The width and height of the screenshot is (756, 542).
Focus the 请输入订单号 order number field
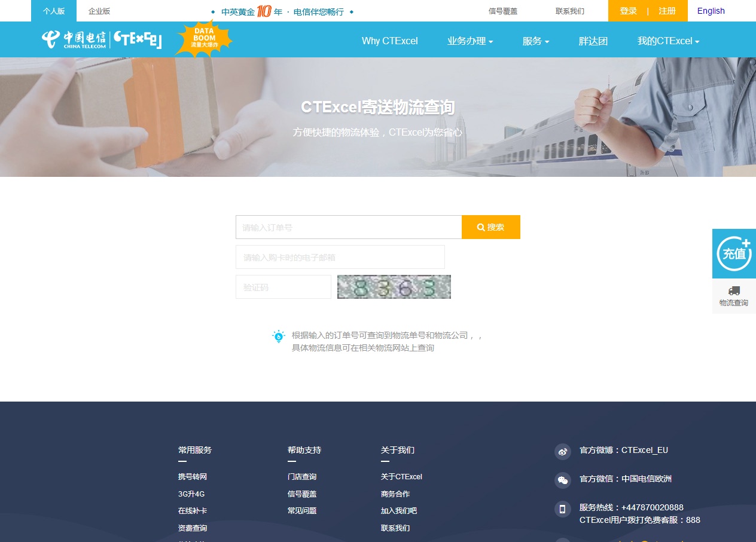349,227
